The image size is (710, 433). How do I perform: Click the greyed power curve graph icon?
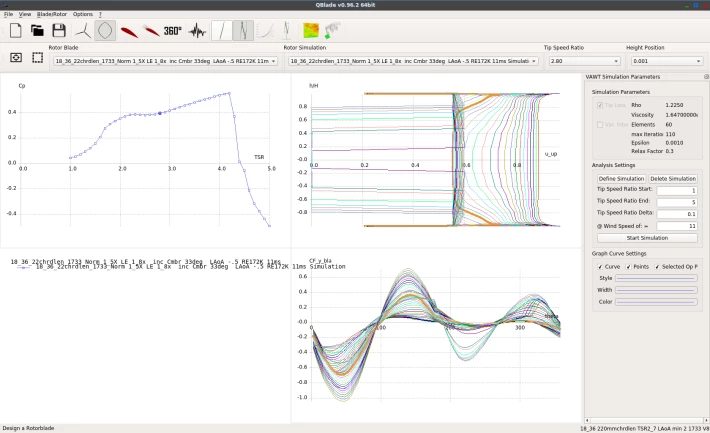(265, 31)
